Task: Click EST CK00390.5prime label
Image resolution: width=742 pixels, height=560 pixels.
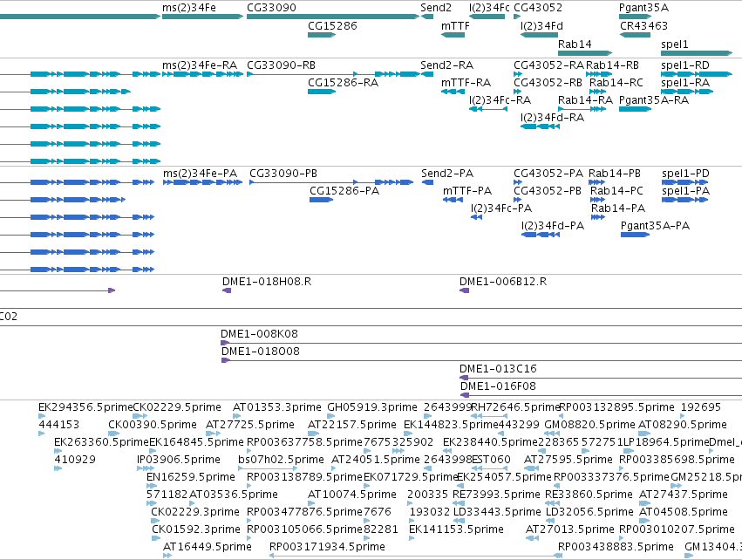Action: tap(153, 425)
